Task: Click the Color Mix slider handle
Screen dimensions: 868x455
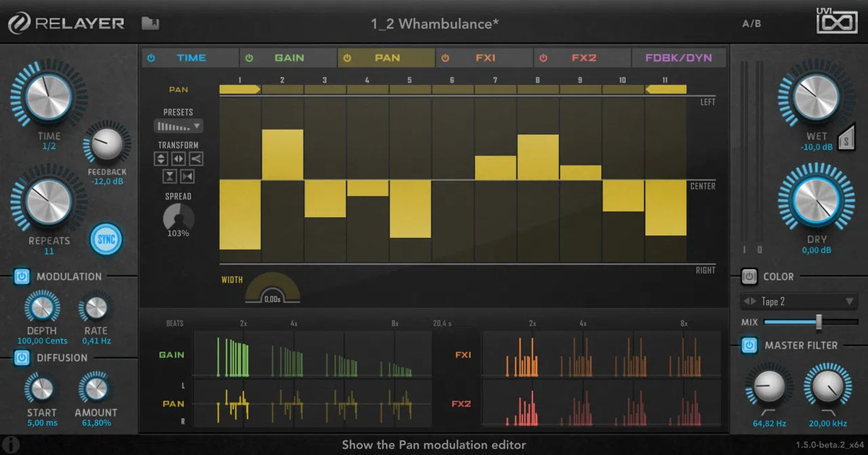Action: (x=819, y=322)
